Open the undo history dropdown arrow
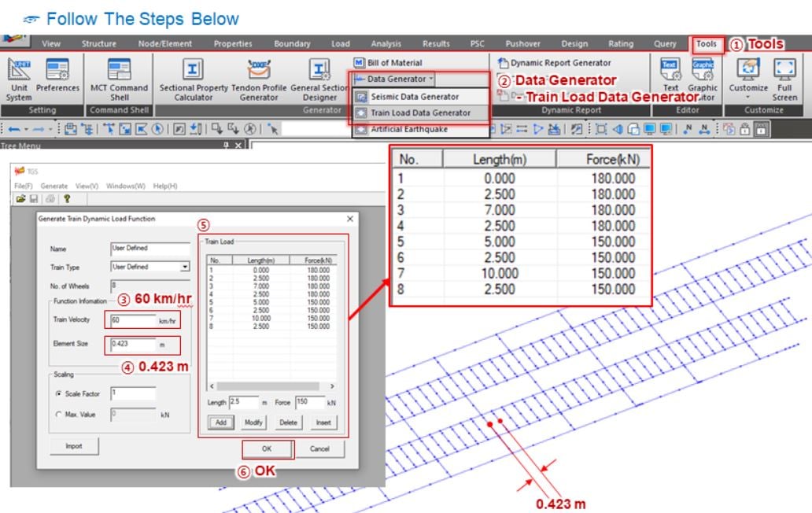This screenshot has width=812, height=513. click(x=26, y=129)
